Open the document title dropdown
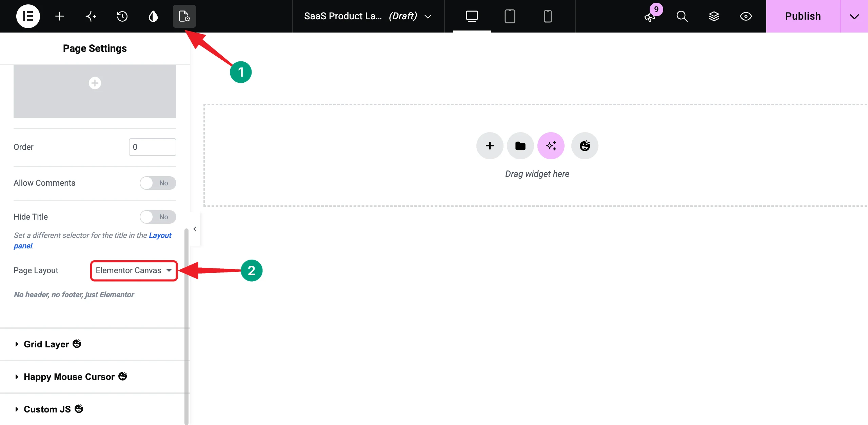The height and width of the screenshot is (425, 868). pos(368,16)
